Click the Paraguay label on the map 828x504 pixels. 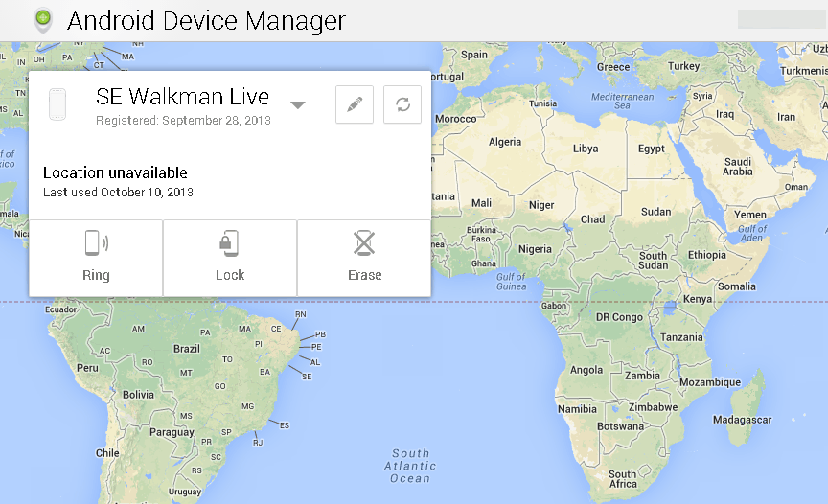pyautogui.click(x=172, y=433)
